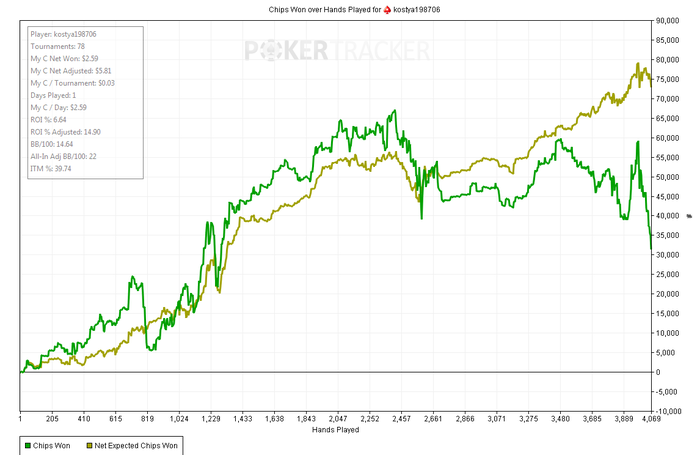Click the 75,000 y-axis label
The height and width of the screenshot is (455, 700).
click(667, 79)
